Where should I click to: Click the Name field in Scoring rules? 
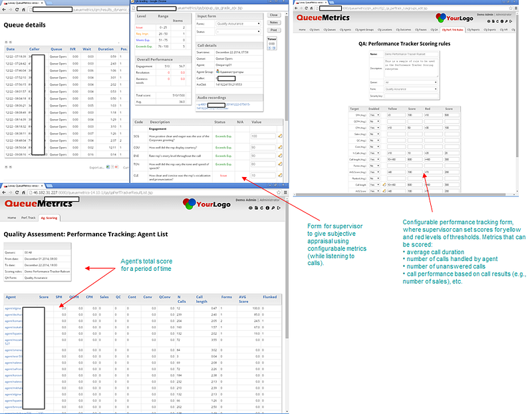[x=411, y=54]
